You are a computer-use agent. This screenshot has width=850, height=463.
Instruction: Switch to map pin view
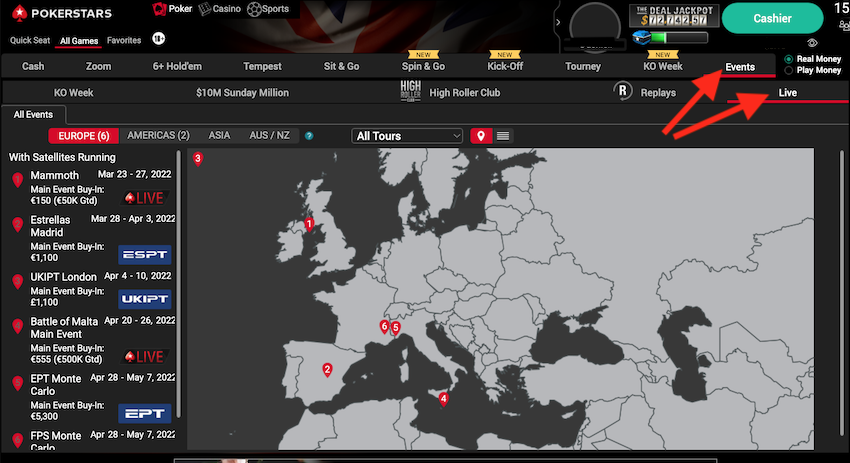[481, 136]
